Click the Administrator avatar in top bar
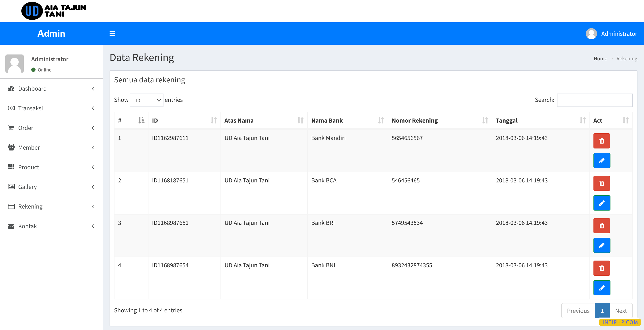The width and height of the screenshot is (644, 330). [x=591, y=33]
